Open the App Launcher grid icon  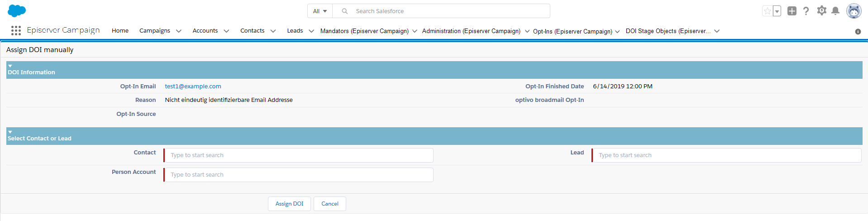pyautogui.click(x=16, y=30)
